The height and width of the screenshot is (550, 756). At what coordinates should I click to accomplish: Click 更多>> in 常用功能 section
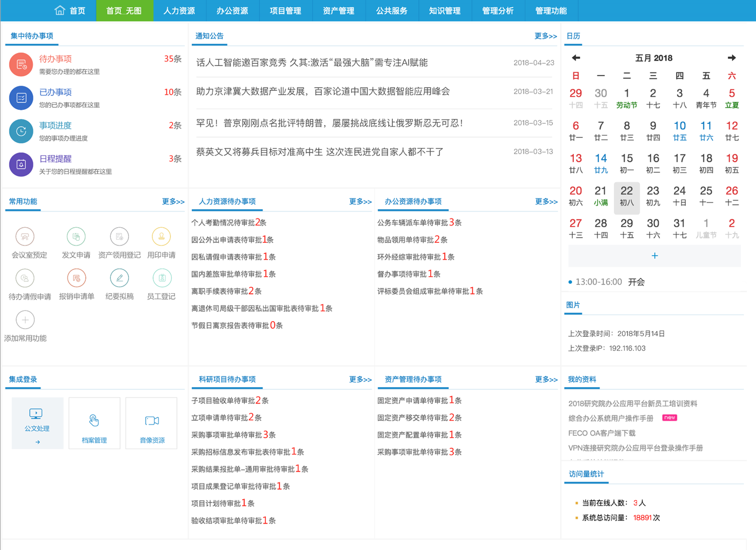tap(173, 202)
